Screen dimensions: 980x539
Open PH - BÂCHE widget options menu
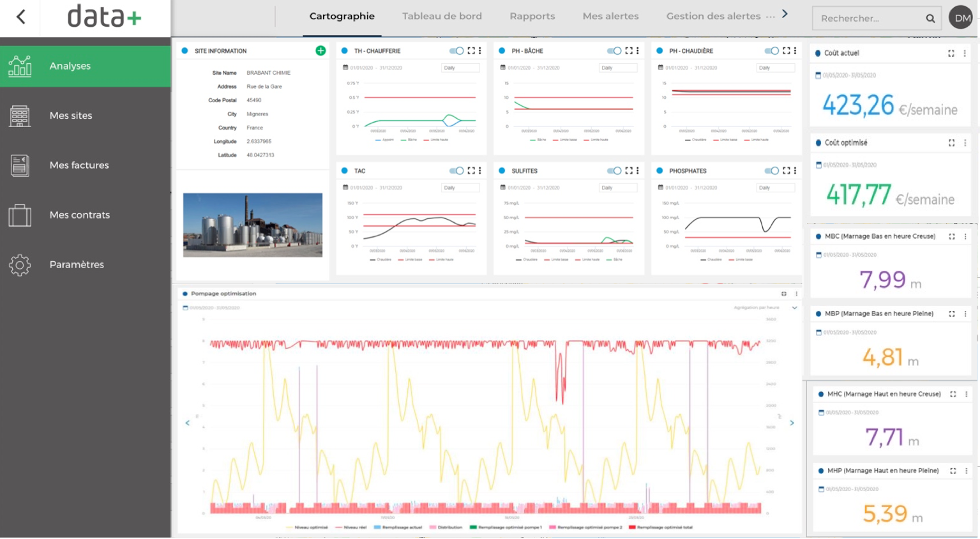638,50
